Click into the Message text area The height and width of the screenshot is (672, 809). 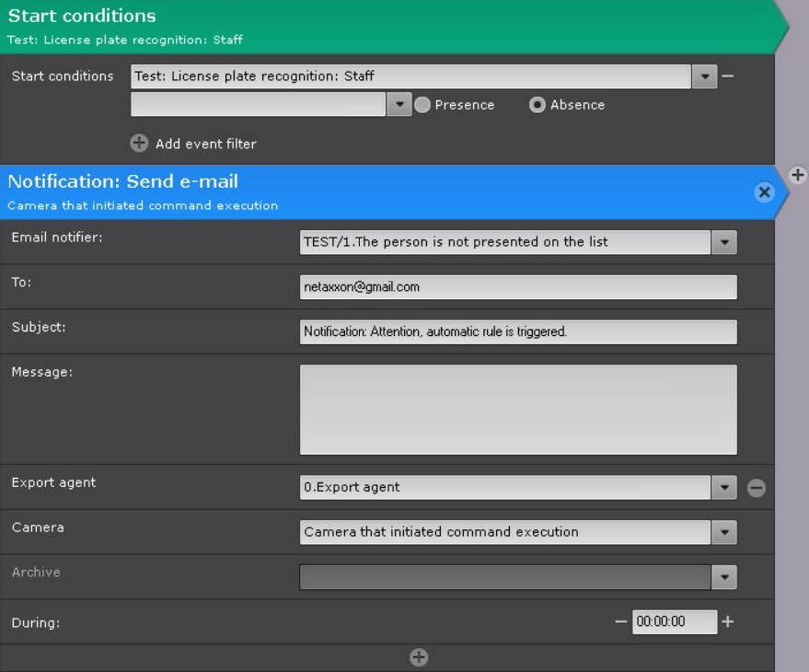tap(518, 410)
